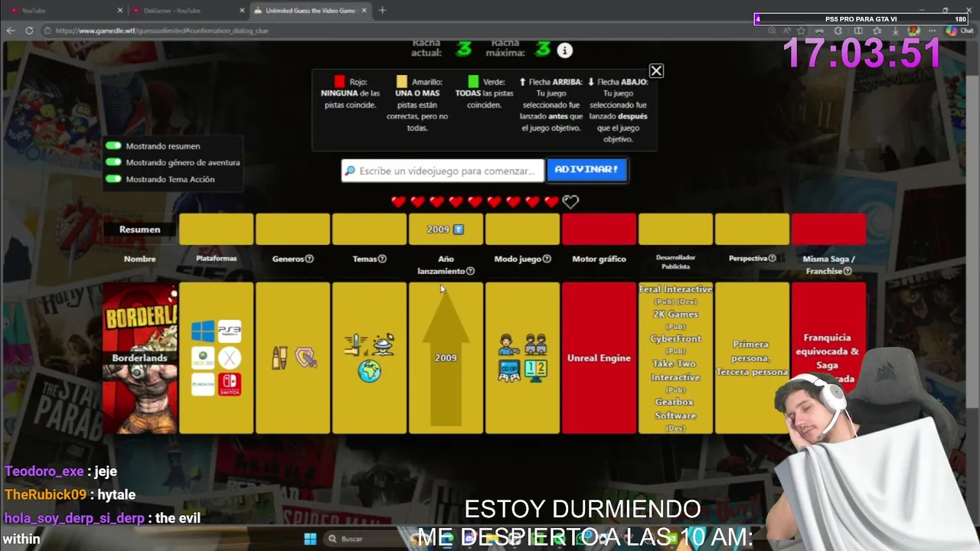Click the split-screen 1-2 mode icon
The image size is (980, 551).
[536, 371]
